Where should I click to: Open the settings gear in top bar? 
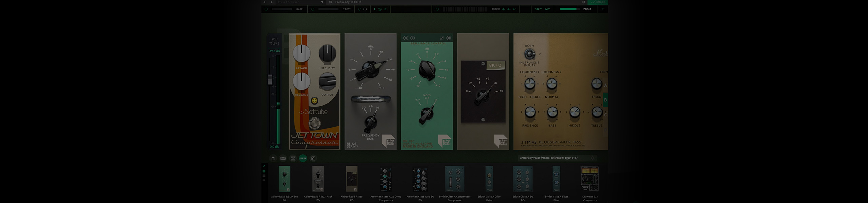click(584, 2)
